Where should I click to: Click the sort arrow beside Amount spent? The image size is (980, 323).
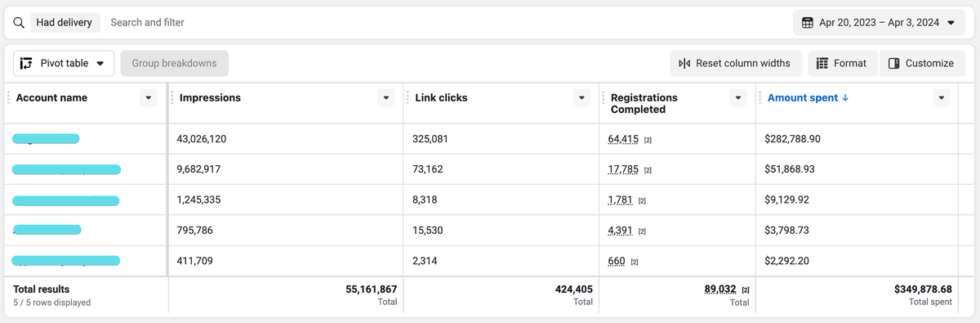[845, 97]
